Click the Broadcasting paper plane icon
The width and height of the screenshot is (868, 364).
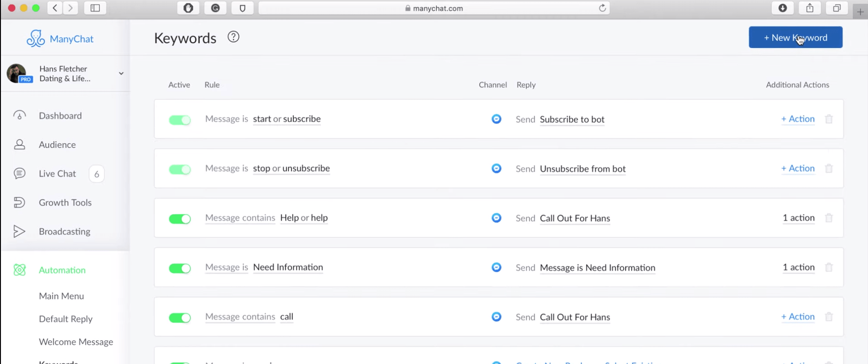click(19, 231)
